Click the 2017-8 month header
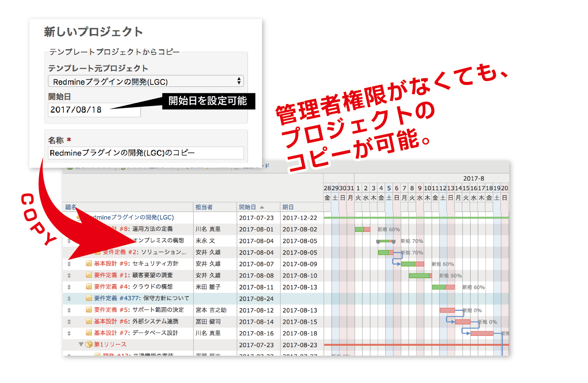The image size is (588, 383). point(474,179)
